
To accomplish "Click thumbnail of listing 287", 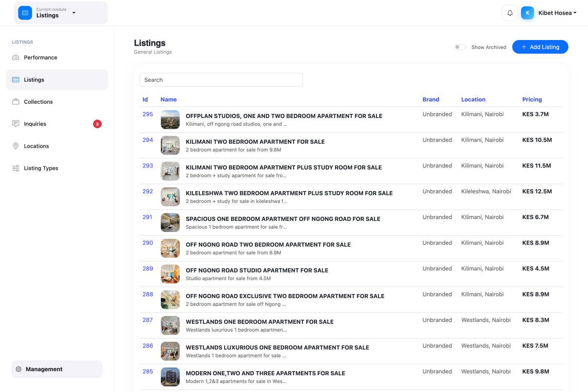I will 170,325.
